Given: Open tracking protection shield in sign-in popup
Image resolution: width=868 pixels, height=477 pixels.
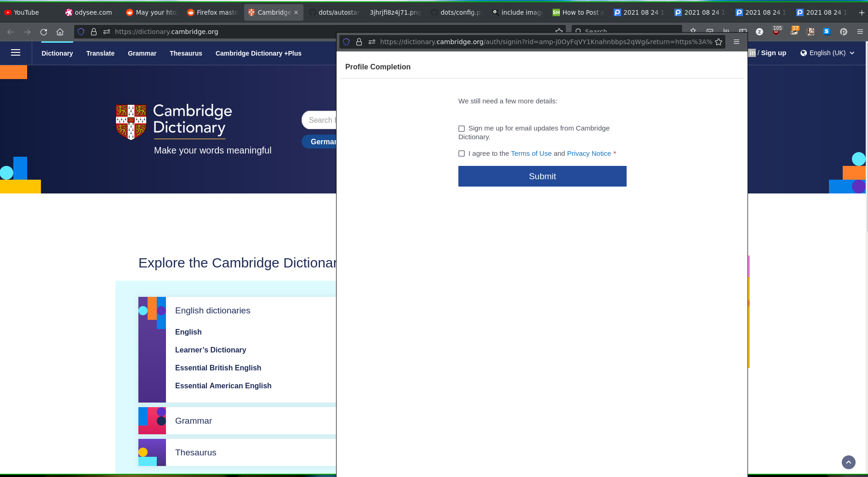Looking at the screenshot, I should [346, 42].
